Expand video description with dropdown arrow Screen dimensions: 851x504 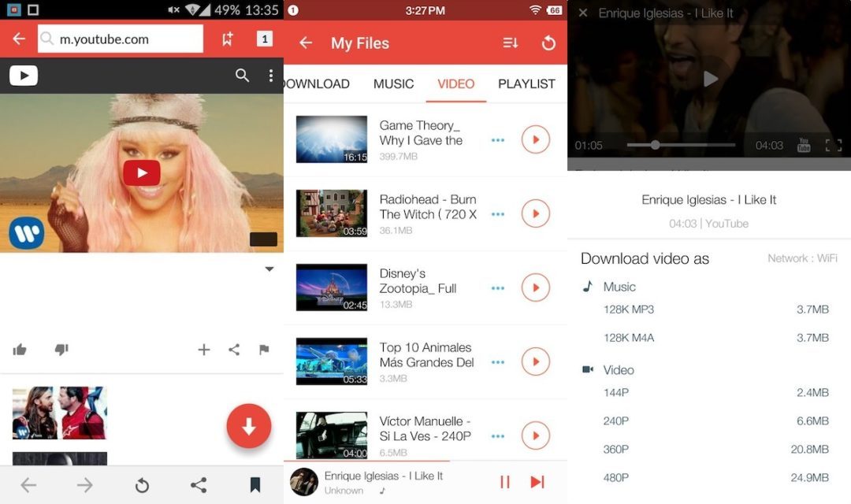(x=269, y=269)
